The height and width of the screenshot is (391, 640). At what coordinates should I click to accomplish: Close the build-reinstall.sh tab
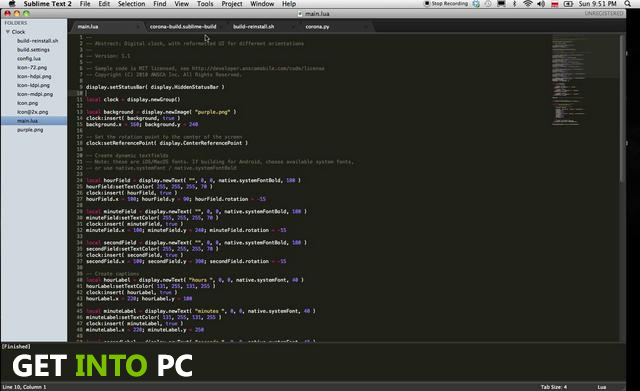293,27
